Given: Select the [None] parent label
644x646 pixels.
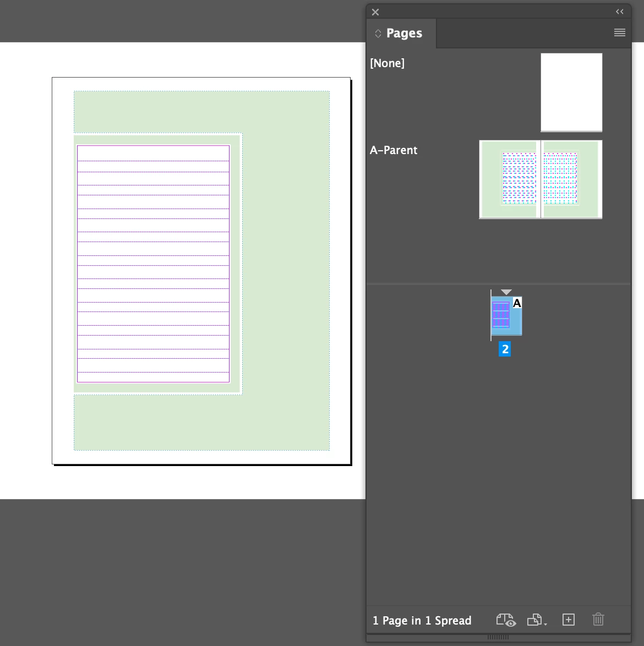Looking at the screenshot, I should (388, 63).
